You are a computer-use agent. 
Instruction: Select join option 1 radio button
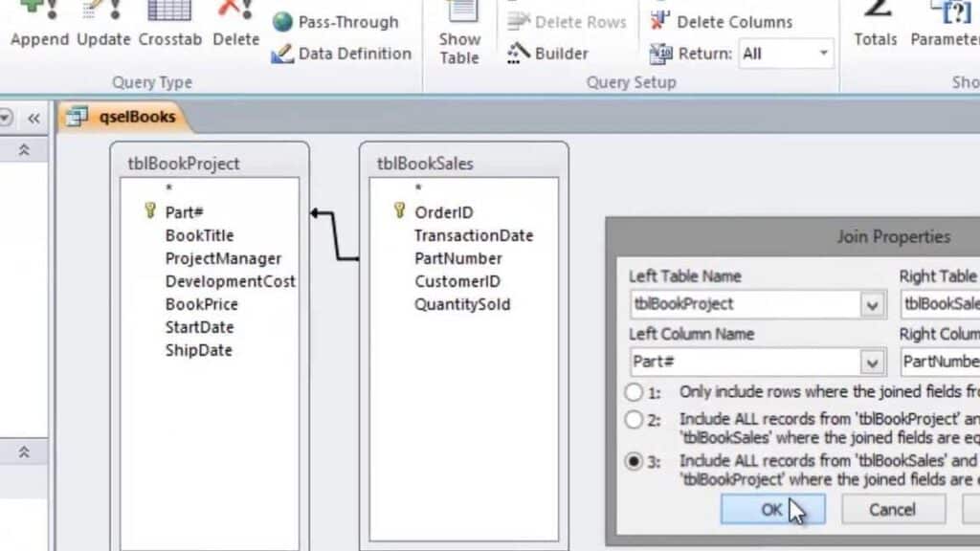634,392
